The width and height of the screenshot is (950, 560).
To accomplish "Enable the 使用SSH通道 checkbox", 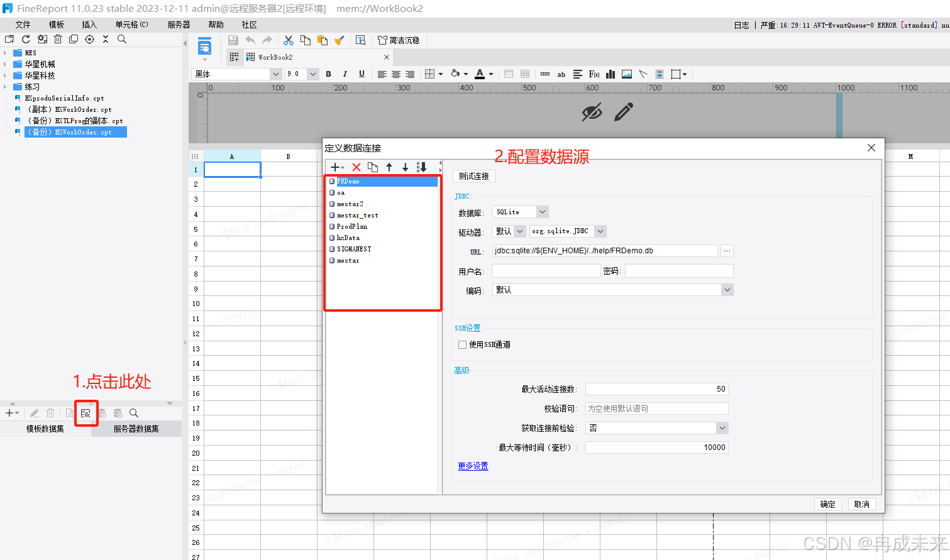I will (x=463, y=344).
